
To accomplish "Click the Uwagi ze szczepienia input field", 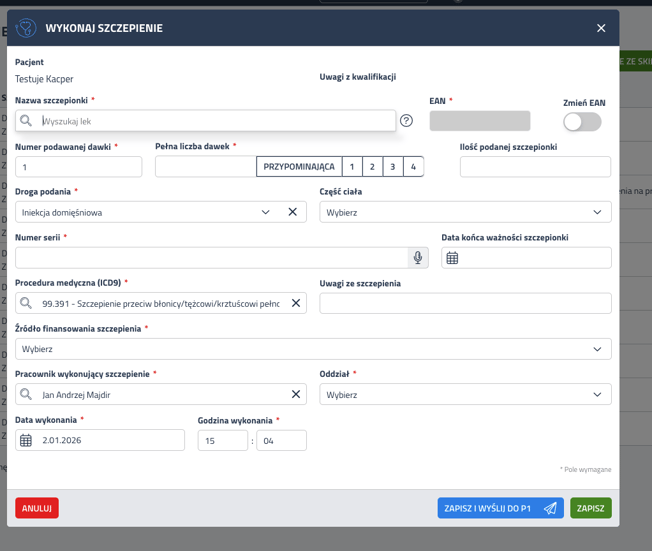I will (465, 303).
